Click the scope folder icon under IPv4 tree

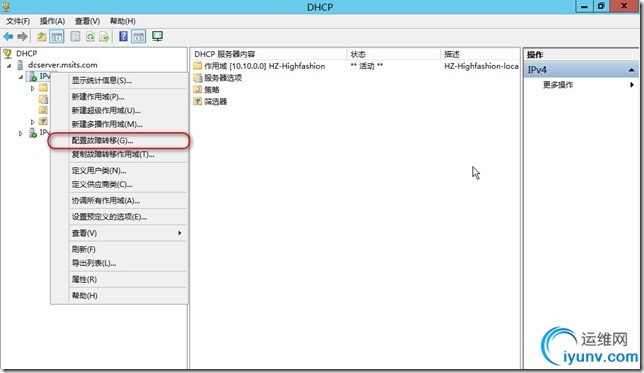(x=43, y=87)
